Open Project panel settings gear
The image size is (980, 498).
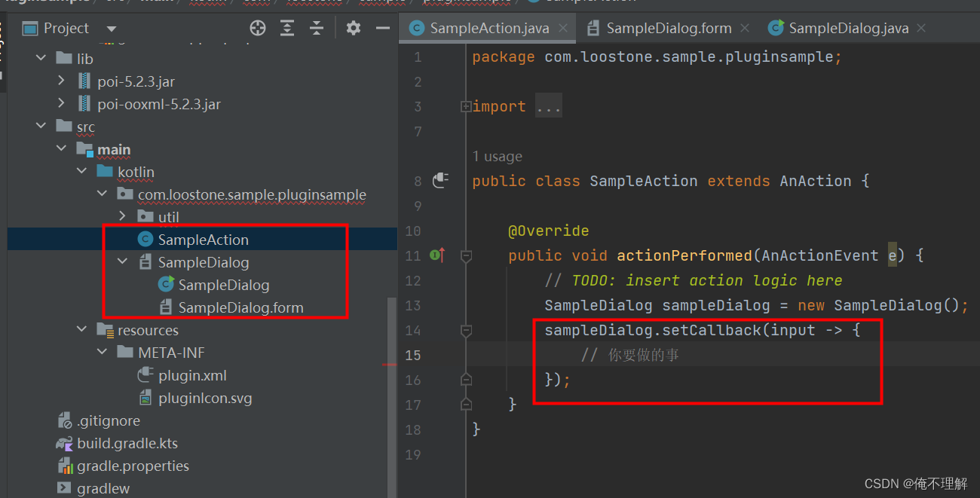[353, 29]
